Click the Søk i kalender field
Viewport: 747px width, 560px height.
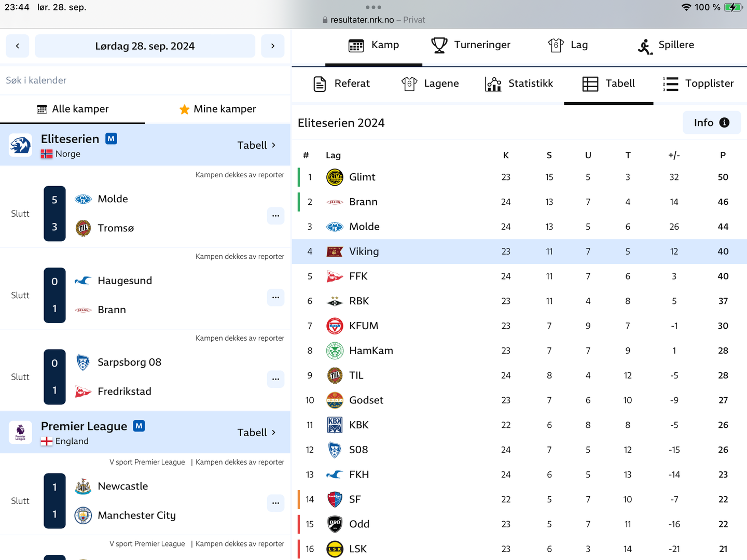click(x=145, y=80)
